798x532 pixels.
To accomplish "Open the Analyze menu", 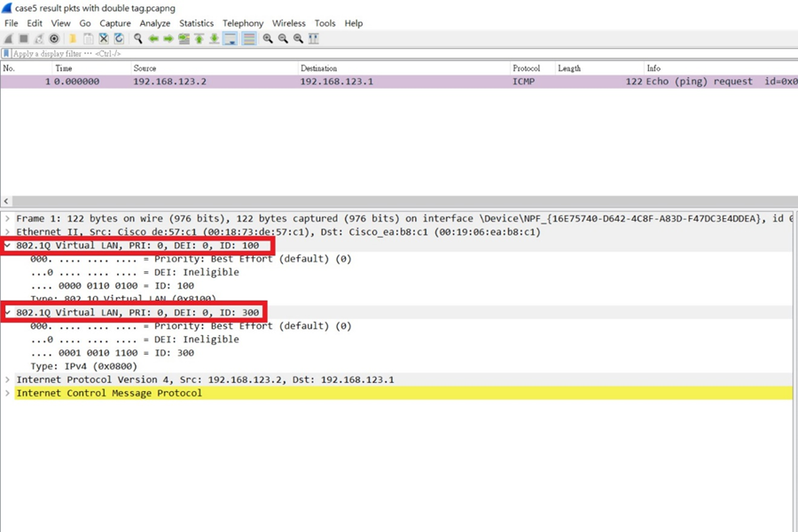I will tap(155, 23).
